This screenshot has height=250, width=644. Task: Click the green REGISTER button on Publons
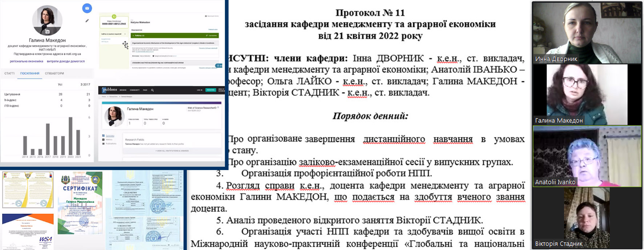click(210, 90)
